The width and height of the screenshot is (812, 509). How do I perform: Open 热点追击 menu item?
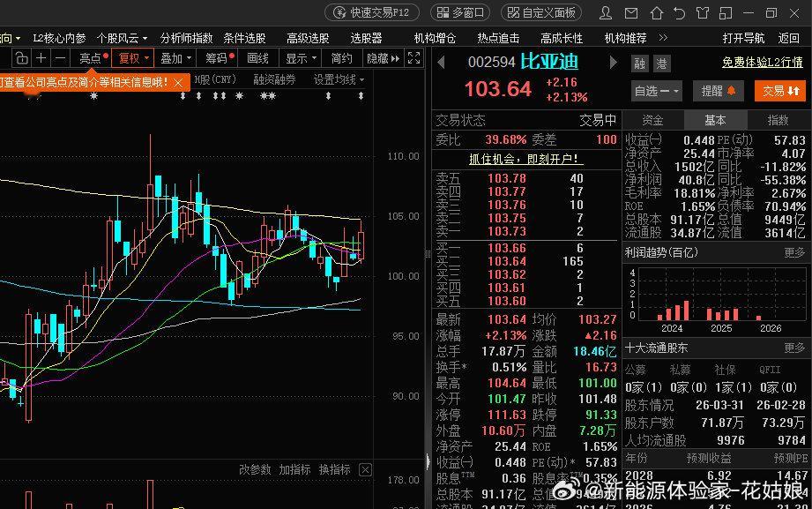pyautogui.click(x=498, y=38)
